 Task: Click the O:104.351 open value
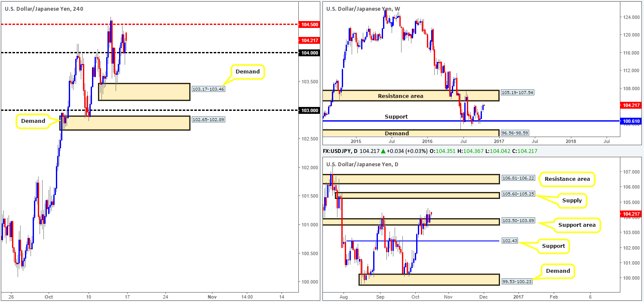point(442,151)
